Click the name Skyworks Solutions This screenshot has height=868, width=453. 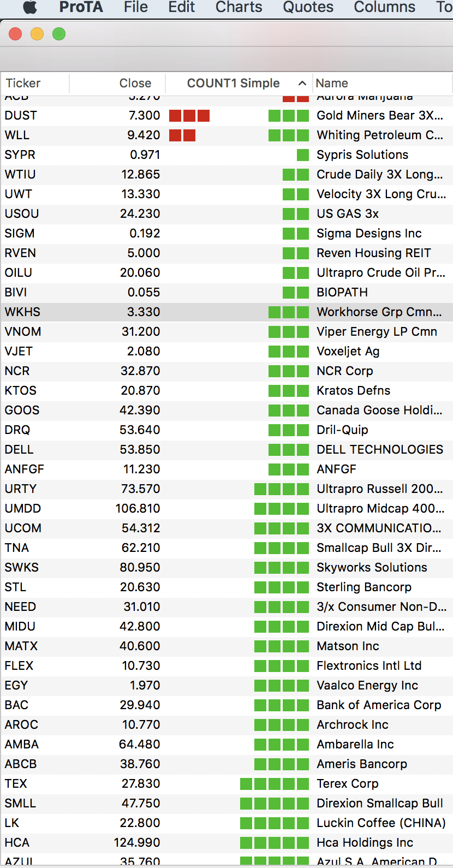point(372,568)
